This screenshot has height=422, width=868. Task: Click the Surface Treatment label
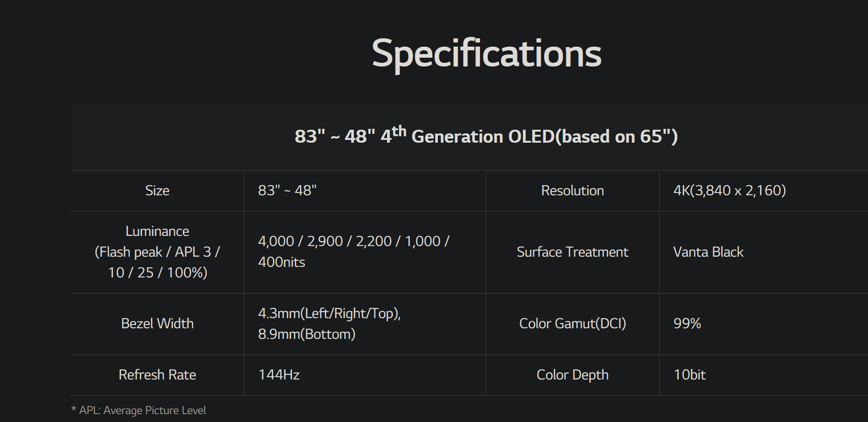(x=572, y=252)
